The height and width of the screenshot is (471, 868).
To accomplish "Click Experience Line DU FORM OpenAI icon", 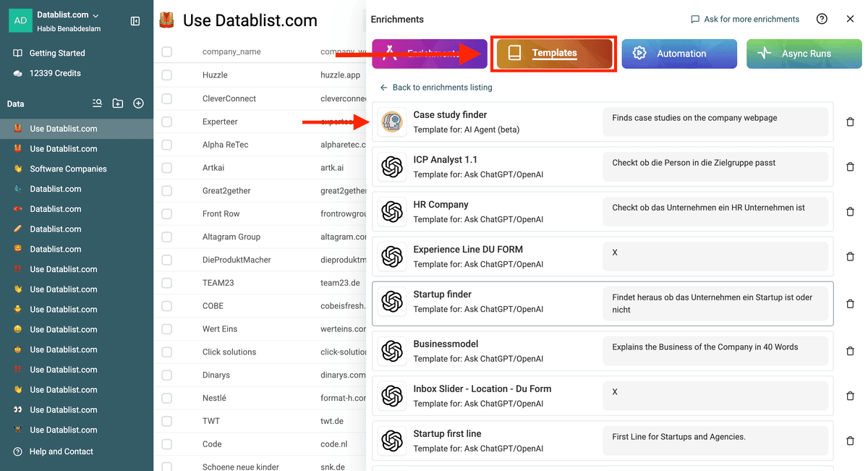I will coord(392,257).
